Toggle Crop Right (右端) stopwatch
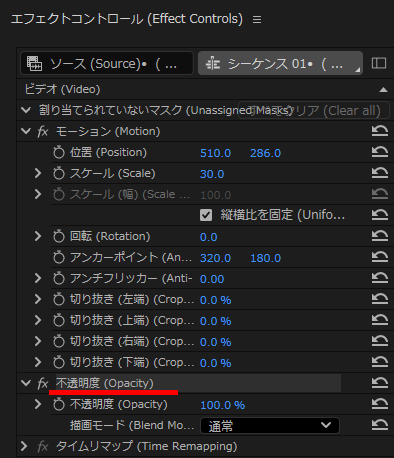 pyautogui.click(x=59, y=341)
